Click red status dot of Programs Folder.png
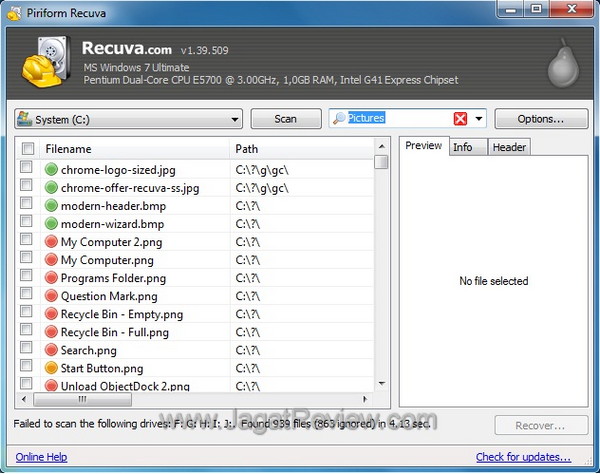 [51, 277]
